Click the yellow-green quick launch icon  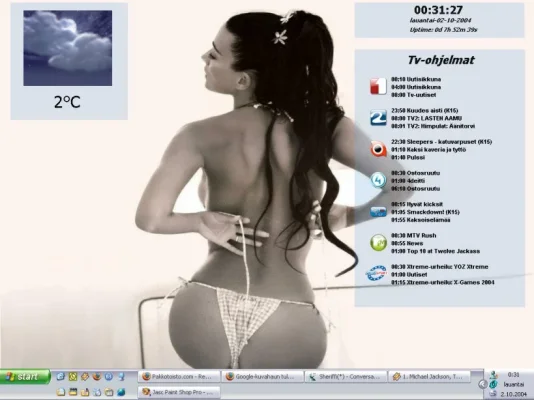click(x=73, y=377)
